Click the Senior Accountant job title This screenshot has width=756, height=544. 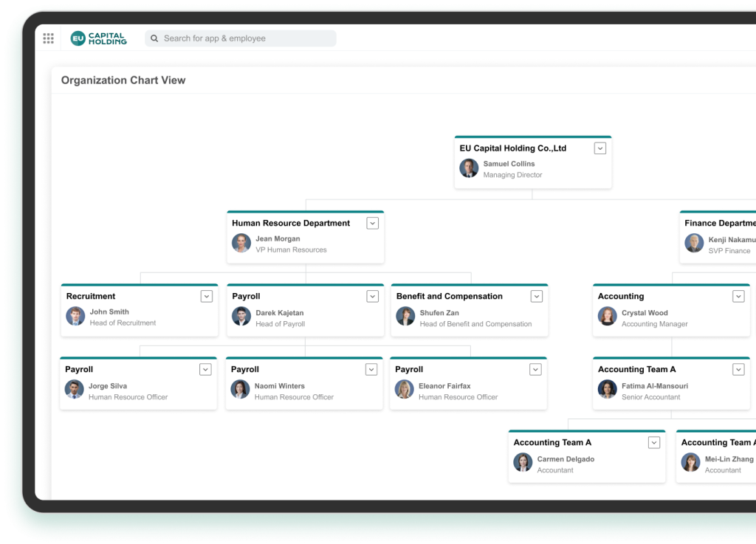(x=650, y=397)
